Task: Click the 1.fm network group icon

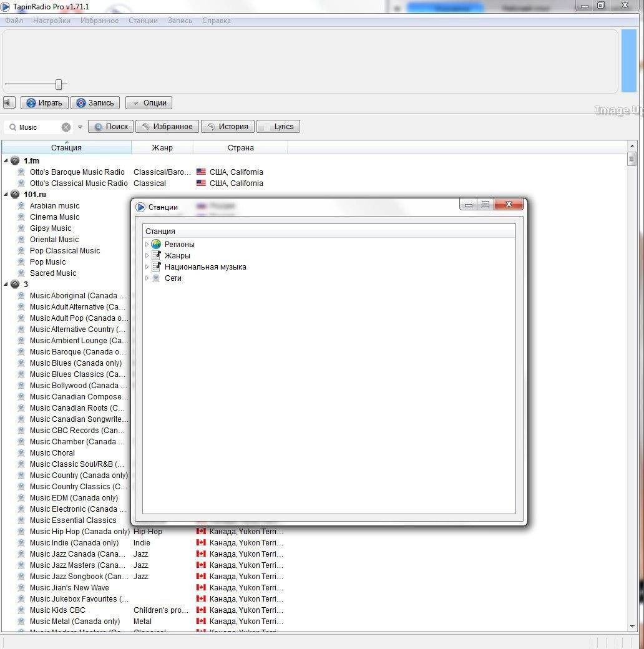Action: (x=16, y=160)
